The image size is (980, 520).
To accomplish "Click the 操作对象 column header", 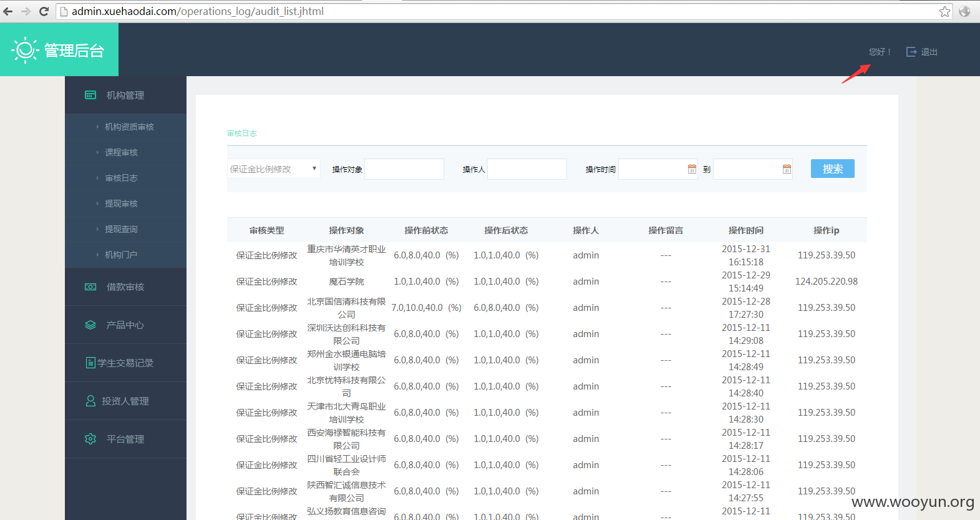I will 347,230.
